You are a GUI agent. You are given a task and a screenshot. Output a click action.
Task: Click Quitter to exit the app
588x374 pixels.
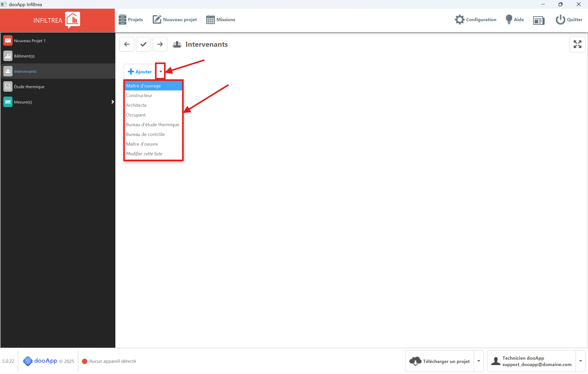point(569,20)
